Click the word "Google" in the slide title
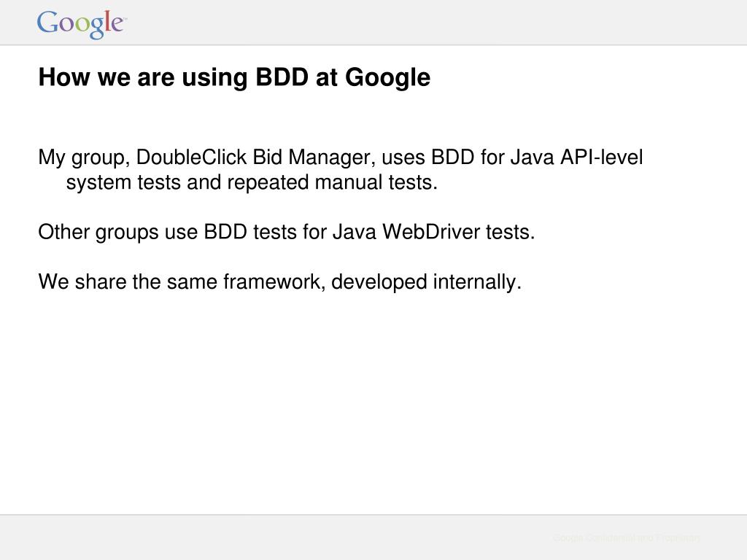747x560 pixels. 387,77
